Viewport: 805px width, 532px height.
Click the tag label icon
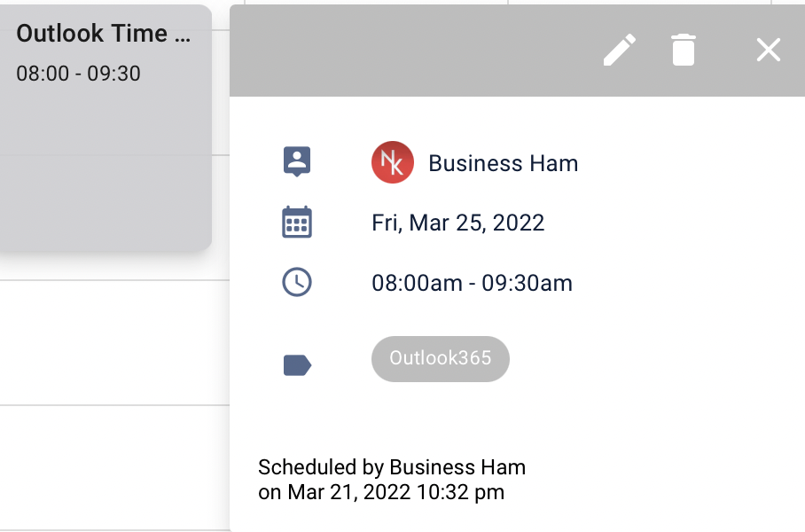(297, 365)
